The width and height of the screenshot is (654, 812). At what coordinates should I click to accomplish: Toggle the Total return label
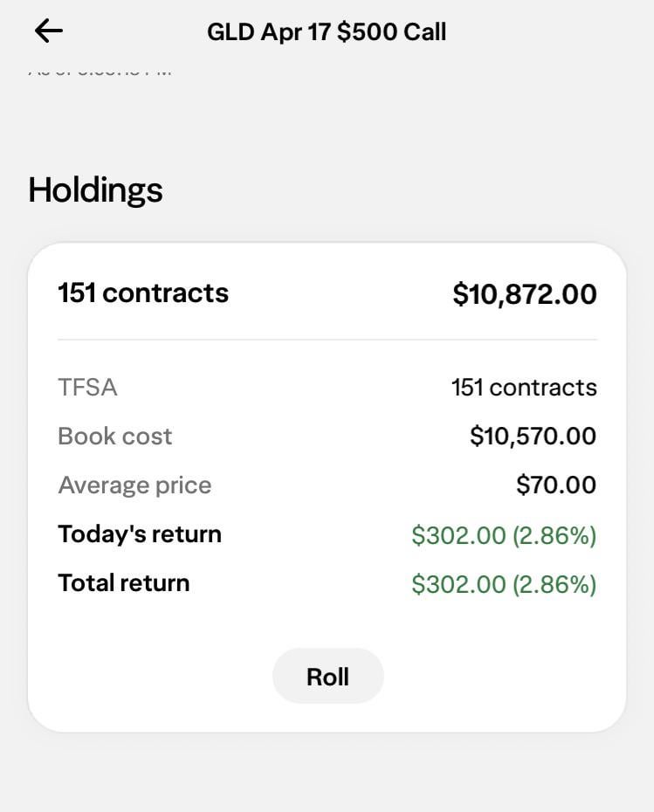click(x=123, y=583)
